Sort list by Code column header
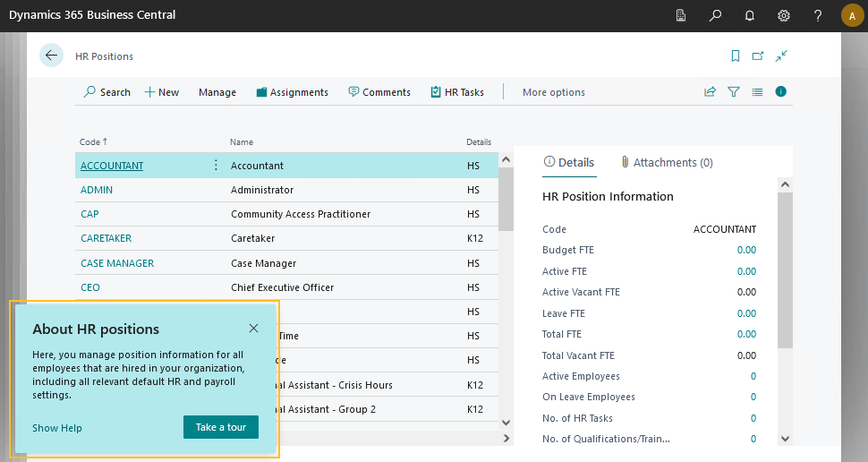Screen dimensions: 868x462 [x=89, y=141]
